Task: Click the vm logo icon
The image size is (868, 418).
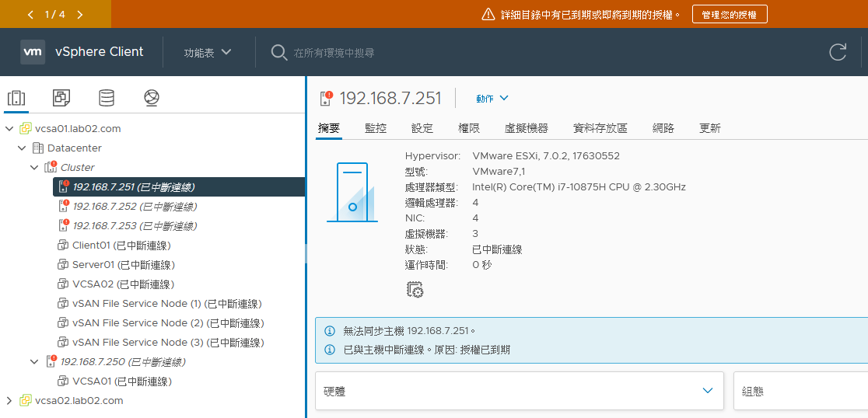Action: (x=33, y=52)
